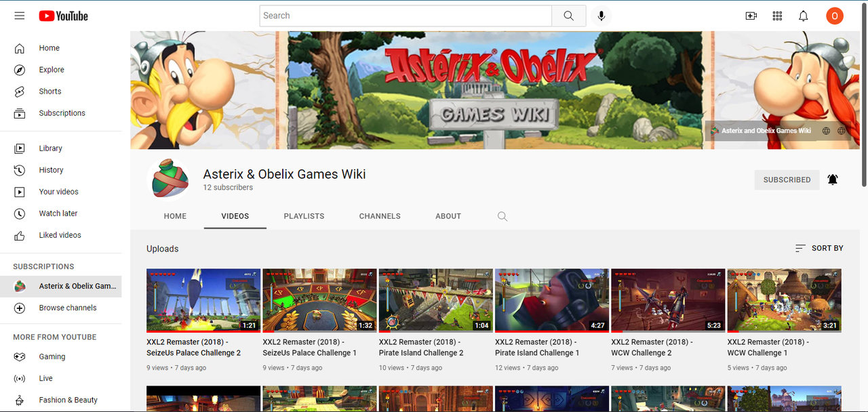This screenshot has height=412, width=868.
Task: Switch to the PLAYLISTS tab
Action: [304, 216]
